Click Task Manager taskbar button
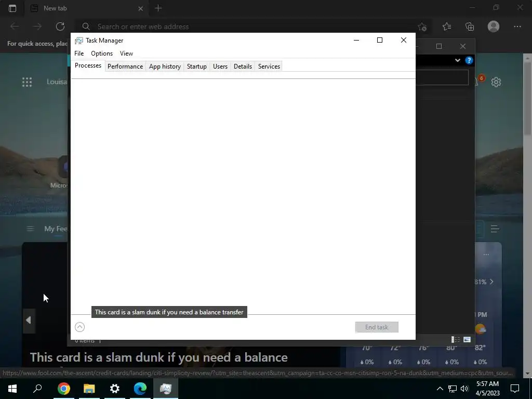The height and width of the screenshot is (399, 532). [x=166, y=389]
